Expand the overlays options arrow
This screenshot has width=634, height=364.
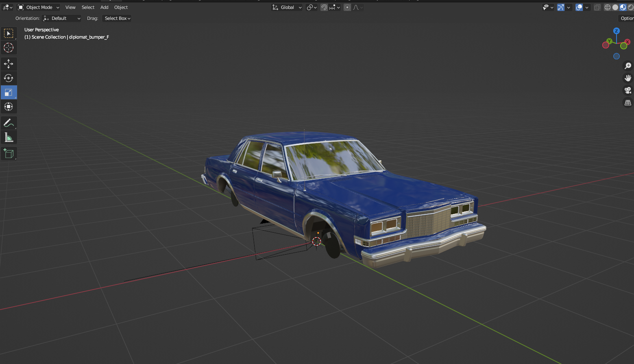pyautogui.click(x=587, y=7)
